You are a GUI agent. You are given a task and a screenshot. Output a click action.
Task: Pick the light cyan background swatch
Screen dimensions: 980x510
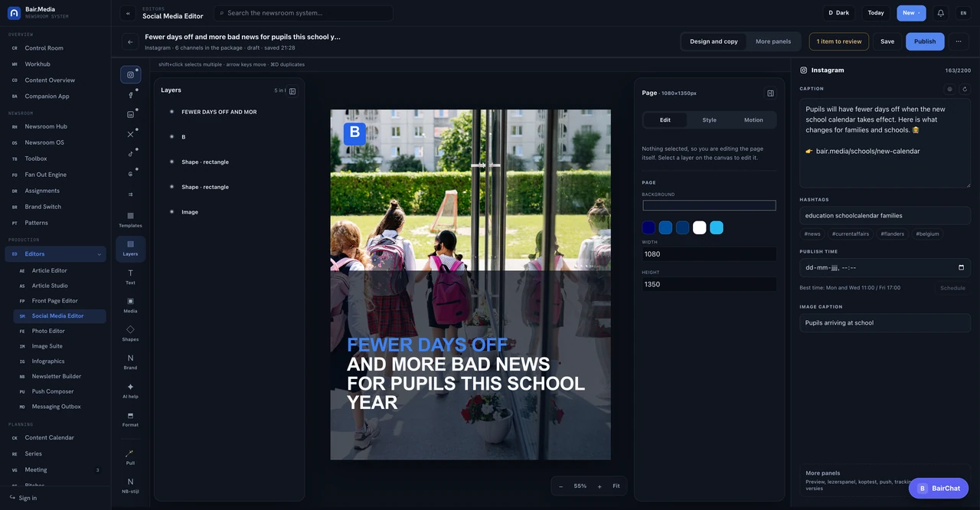pyautogui.click(x=717, y=227)
